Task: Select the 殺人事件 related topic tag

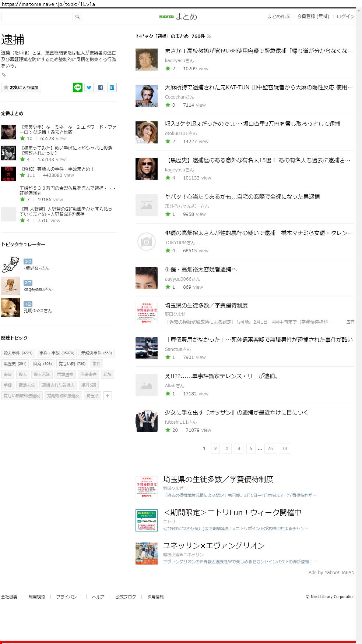Action: [18, 353]
